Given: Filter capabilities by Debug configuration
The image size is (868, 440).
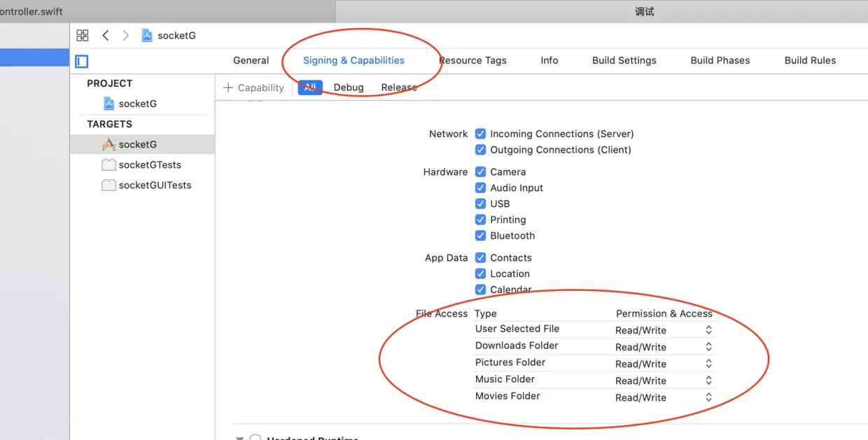Looking at the screenshot, I should [349, 87].
